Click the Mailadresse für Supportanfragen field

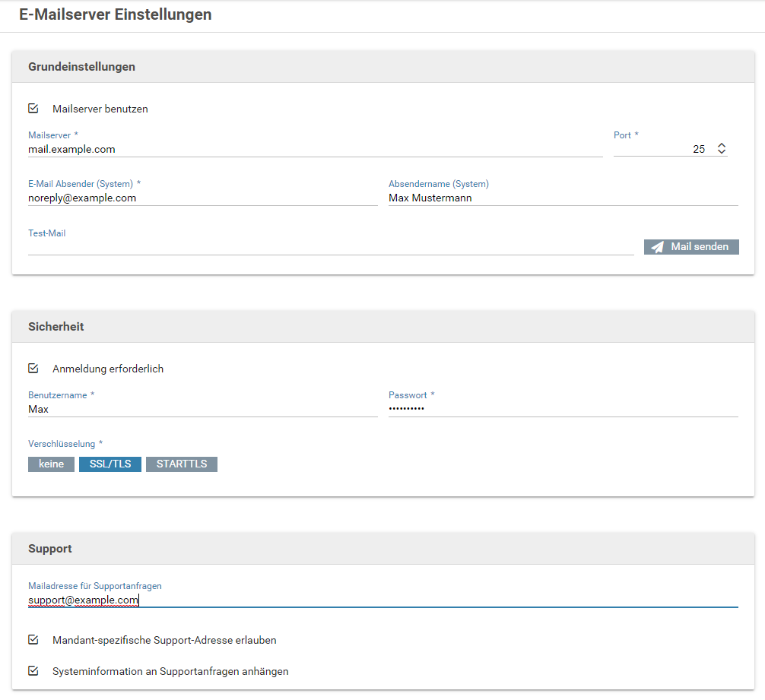pos(382,600)
